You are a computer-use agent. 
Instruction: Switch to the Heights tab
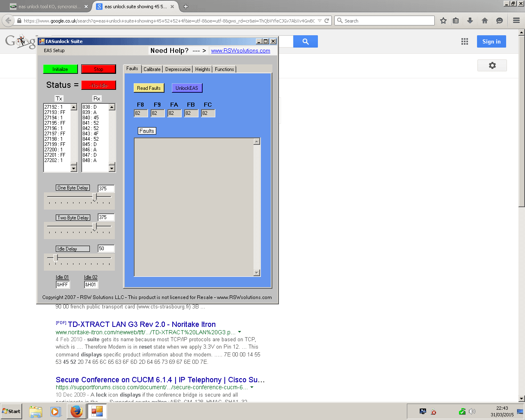[203, 69]
